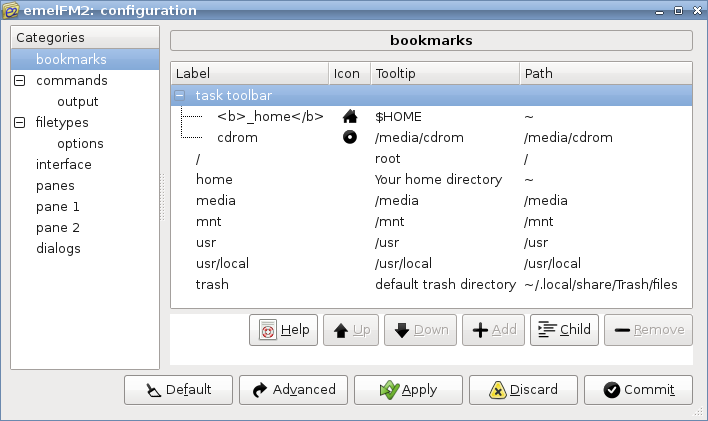Show Advanced options
The height and width of the screenshot is (421, 708).
click(x=293, y=390)
